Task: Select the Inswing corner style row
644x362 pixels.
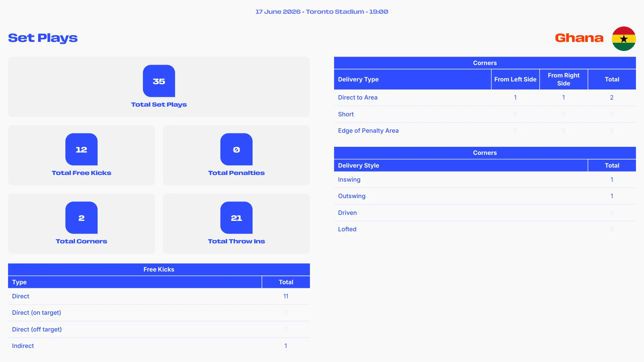Action: click(485, 180)
